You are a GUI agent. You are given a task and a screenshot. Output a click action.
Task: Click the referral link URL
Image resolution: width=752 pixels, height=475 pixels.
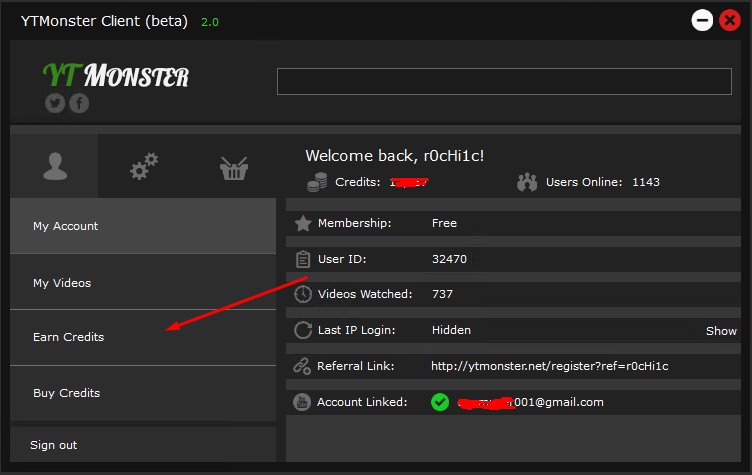tap(550, 366)
